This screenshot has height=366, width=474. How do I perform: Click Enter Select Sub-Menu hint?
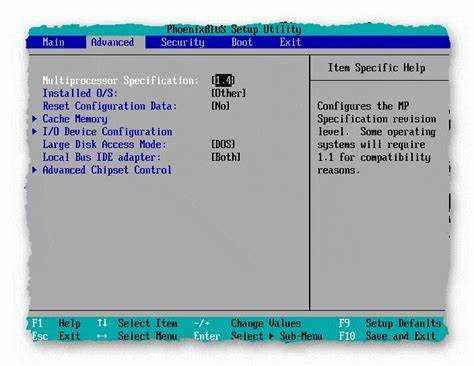(x=258, y=336)
